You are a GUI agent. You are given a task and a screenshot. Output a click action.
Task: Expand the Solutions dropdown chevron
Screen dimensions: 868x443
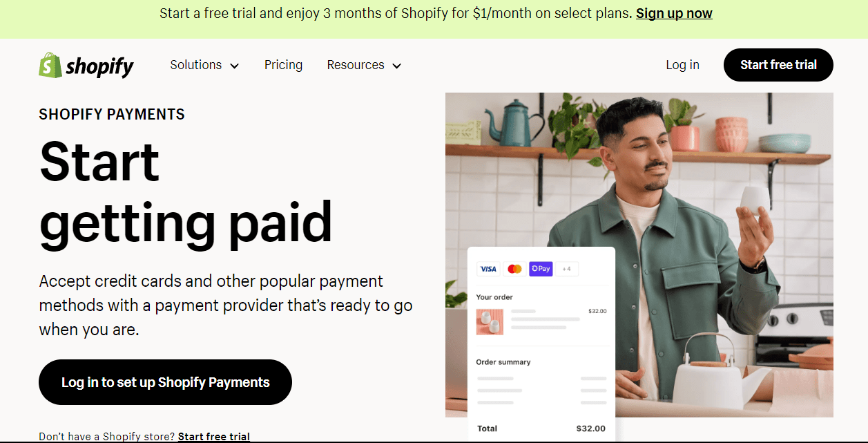(234, 66)
